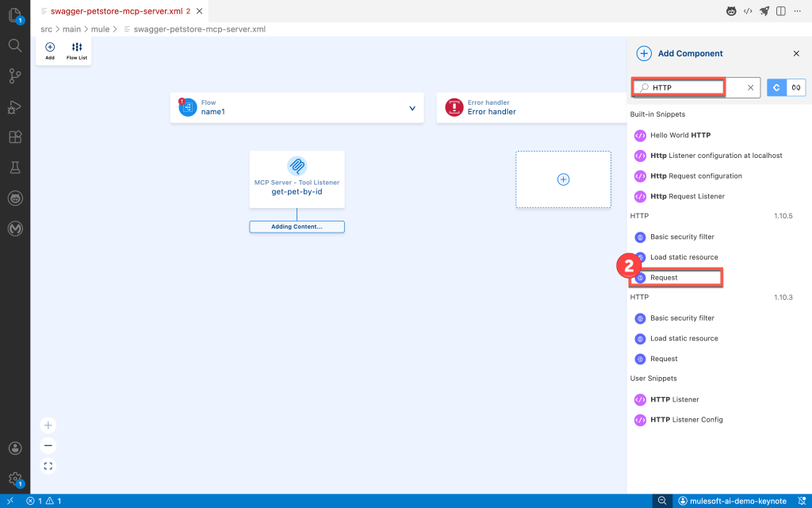812x508 pixels.
Task: Switch to the Connectors filter toggle
Action: (x=776, y=87)
